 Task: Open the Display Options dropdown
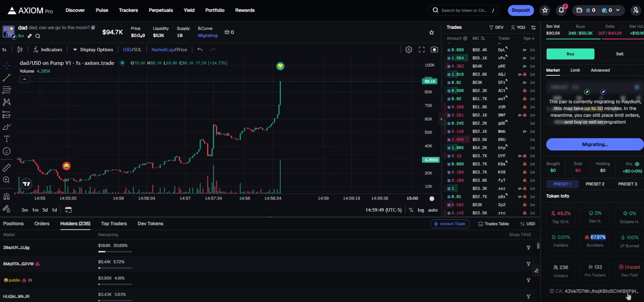click(93, 49)
